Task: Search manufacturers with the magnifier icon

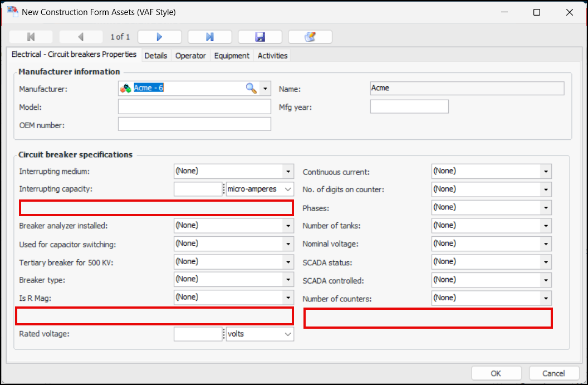Action: click(251, 89)
